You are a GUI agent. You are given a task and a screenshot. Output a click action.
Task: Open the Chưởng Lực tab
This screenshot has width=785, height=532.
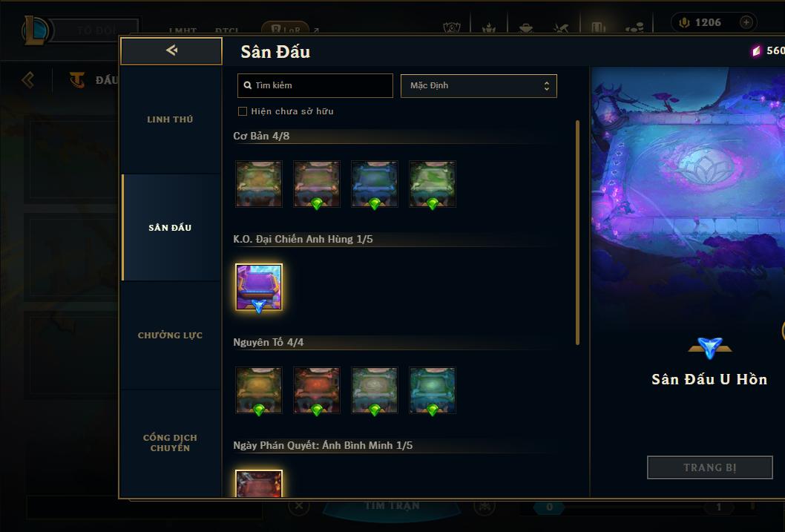[170, 335]
